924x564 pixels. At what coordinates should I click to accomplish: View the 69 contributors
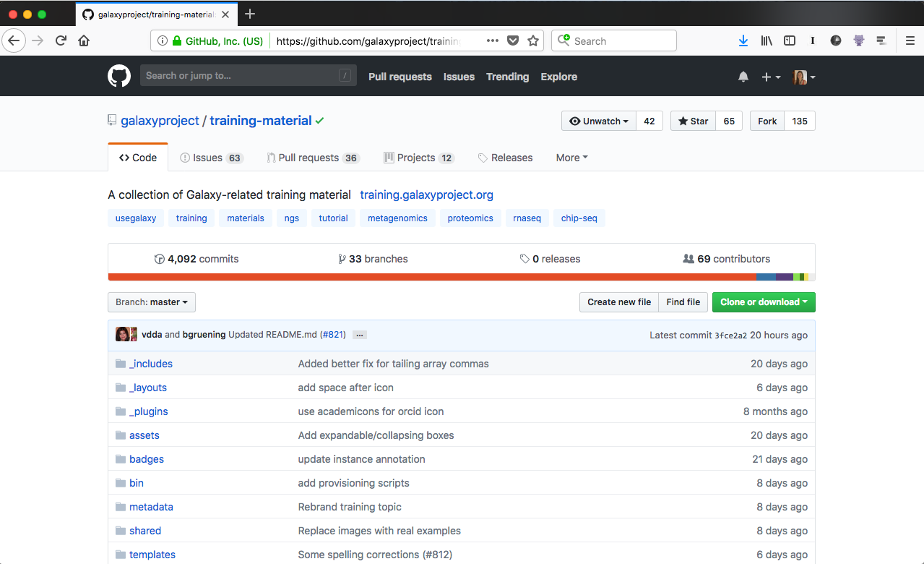click(726, 259)
